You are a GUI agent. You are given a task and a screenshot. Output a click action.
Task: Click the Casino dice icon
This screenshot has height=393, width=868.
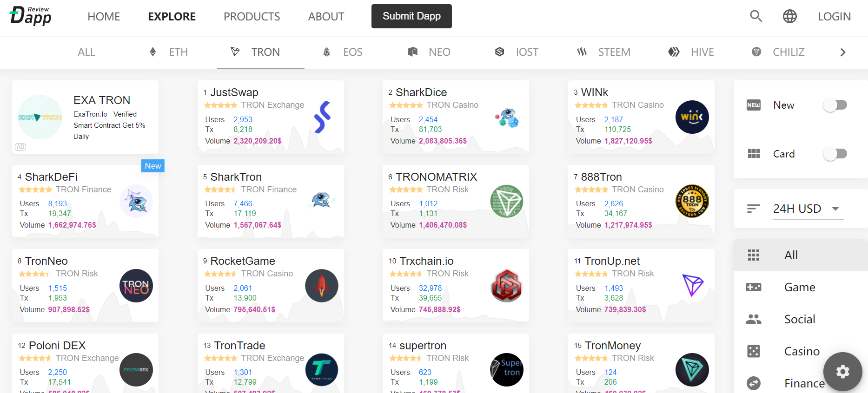pyautogui.click(x=754, y=351)
